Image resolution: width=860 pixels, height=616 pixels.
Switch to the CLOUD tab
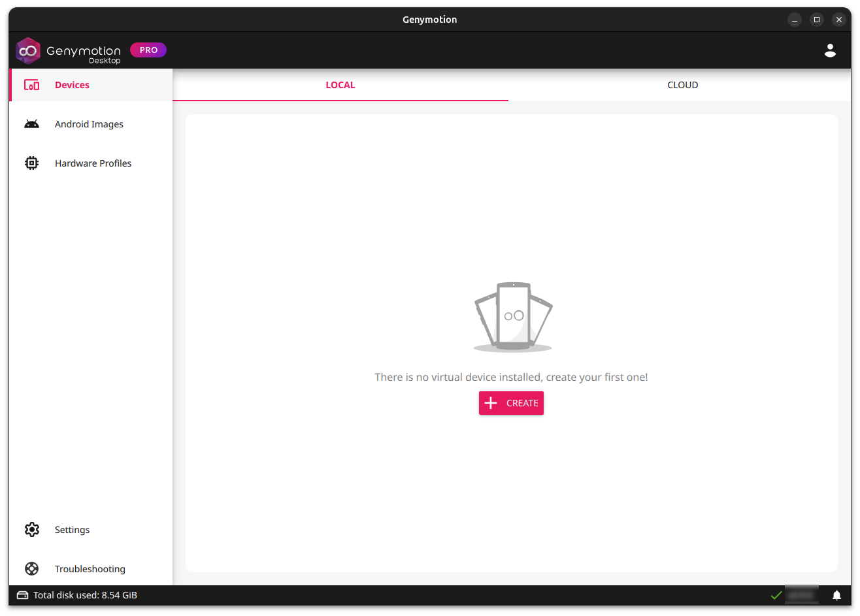click(682, 85)
